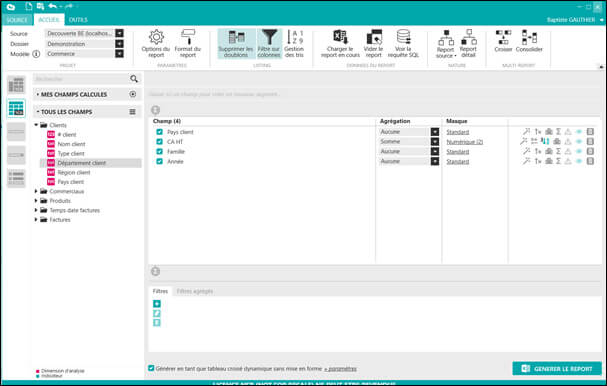The image size is (607, 386).
Task: Collapse the Clients folder
Action: coord(36,125)
